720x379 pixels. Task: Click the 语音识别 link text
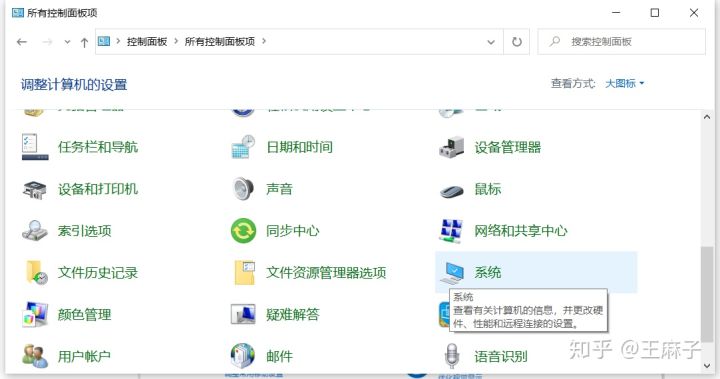tap(501, 356)
